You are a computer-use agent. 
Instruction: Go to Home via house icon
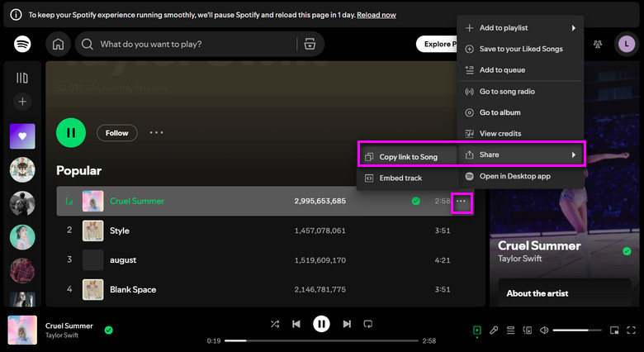pos(58,44)
